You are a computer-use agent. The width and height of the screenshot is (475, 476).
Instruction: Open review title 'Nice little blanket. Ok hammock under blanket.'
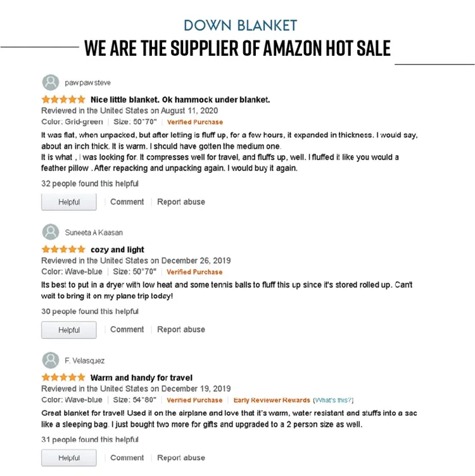point(180,99)
